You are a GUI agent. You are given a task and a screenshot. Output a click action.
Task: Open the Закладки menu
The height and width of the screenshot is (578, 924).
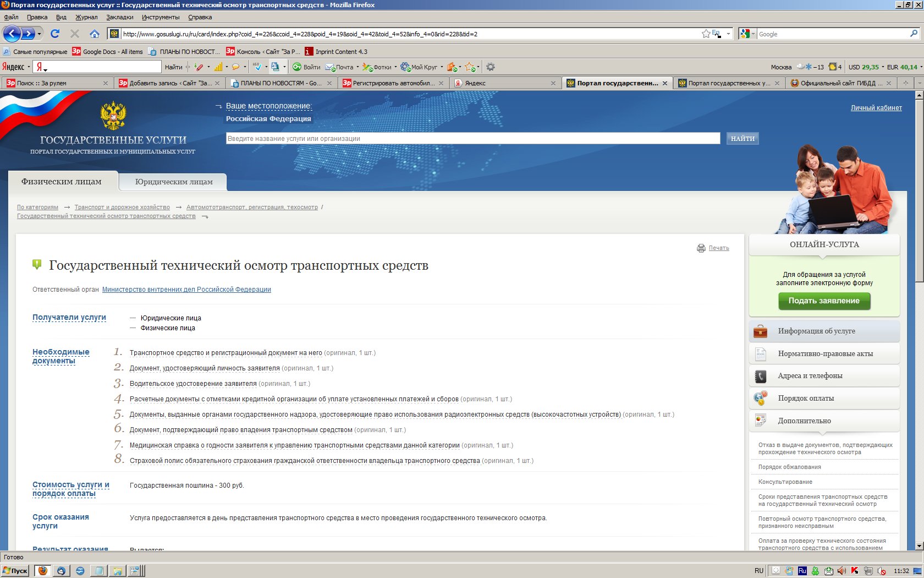(x=119, y=17)
